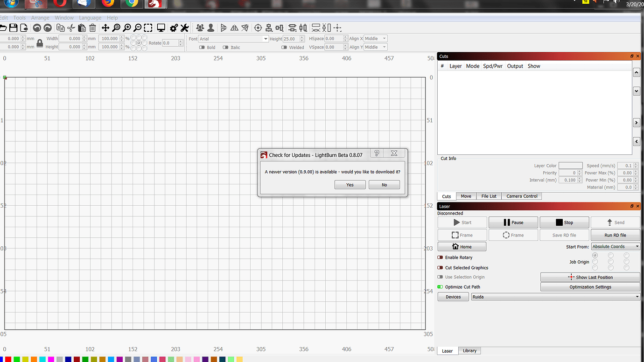
Task: Click Firefox icon in the Windows taskbar
Action: [108, 4]
